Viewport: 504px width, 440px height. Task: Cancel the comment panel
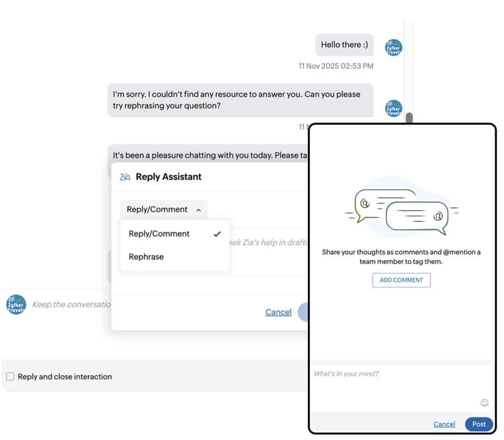(x=444, y=424)
